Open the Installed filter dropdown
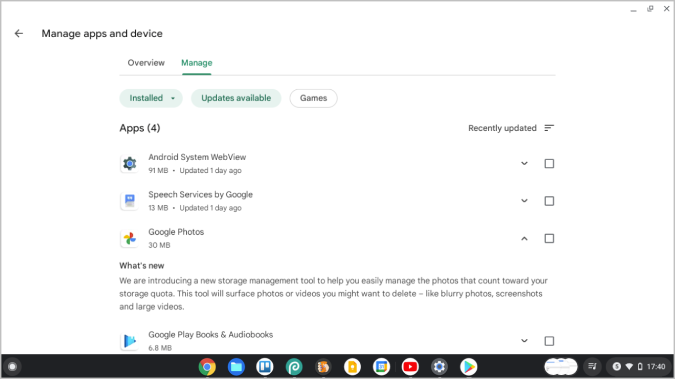 point(151,98)
